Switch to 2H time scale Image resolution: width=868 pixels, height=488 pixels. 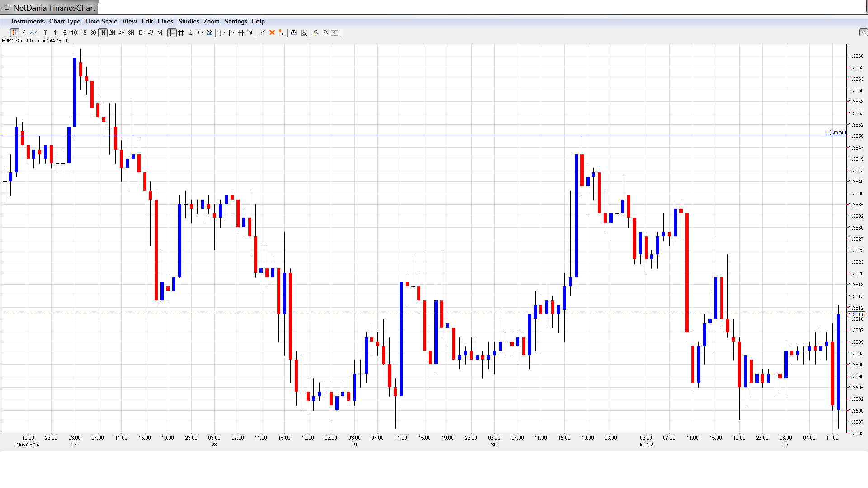112,33
